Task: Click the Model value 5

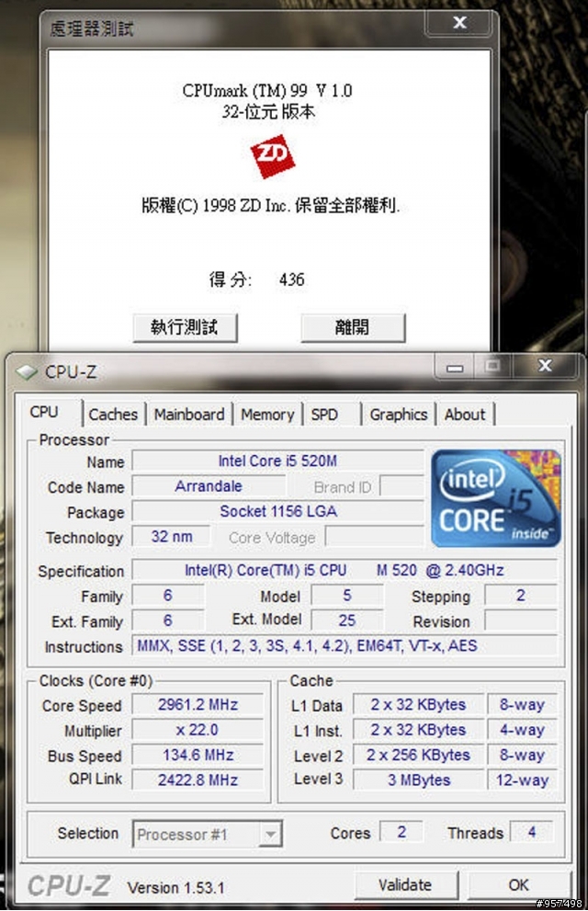Action: pos(347,596)
